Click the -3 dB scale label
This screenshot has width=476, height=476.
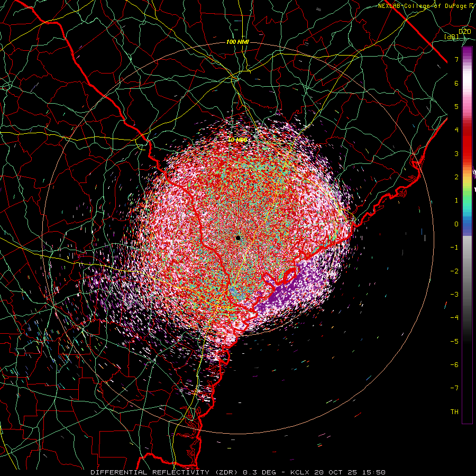[x=454, y=294]
